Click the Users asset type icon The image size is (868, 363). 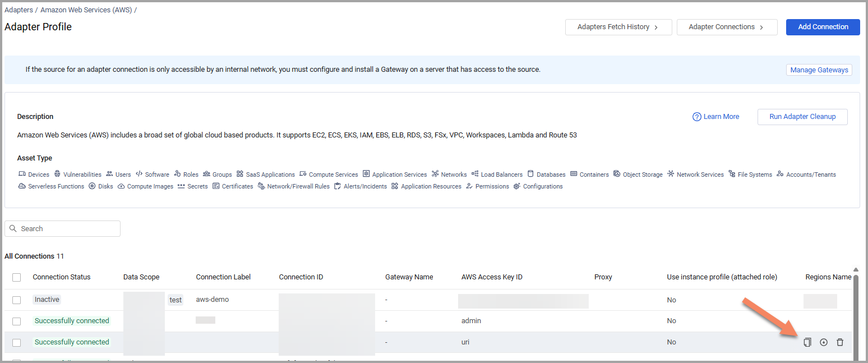click(109, 174)
